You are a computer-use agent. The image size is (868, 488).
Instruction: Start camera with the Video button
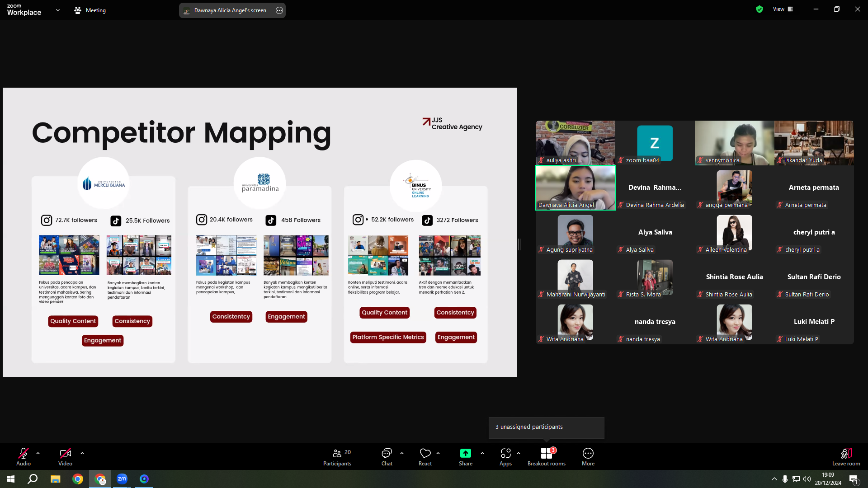click(65, 456)
